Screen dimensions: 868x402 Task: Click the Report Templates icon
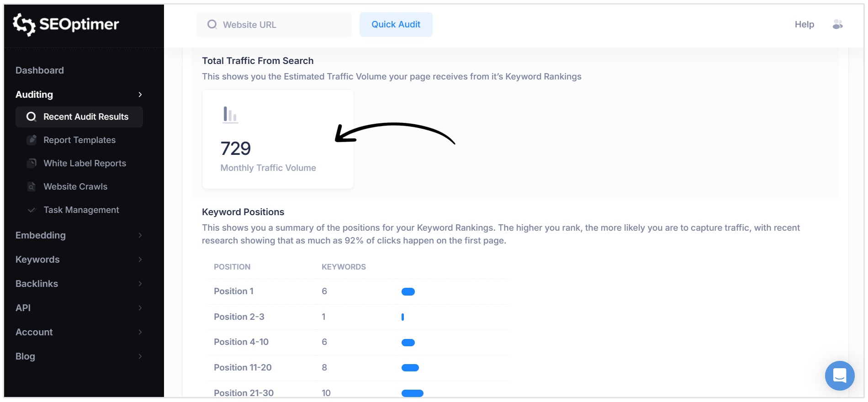32,140
